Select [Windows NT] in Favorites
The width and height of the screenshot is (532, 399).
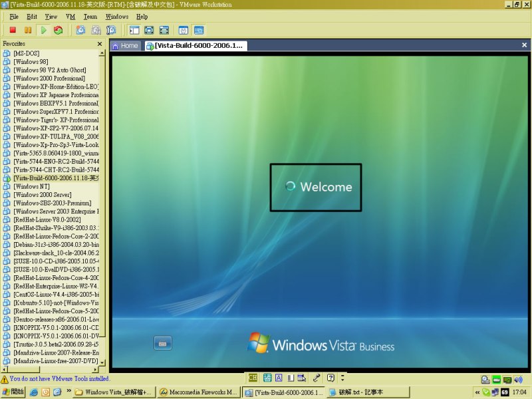pyautogui.click(x=31, y=186)
